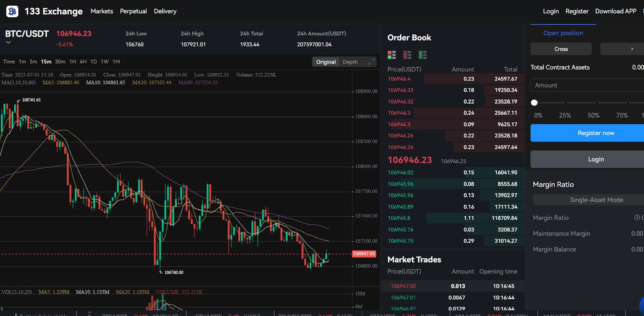Click the Amount input field

click(x=587, y=85)
